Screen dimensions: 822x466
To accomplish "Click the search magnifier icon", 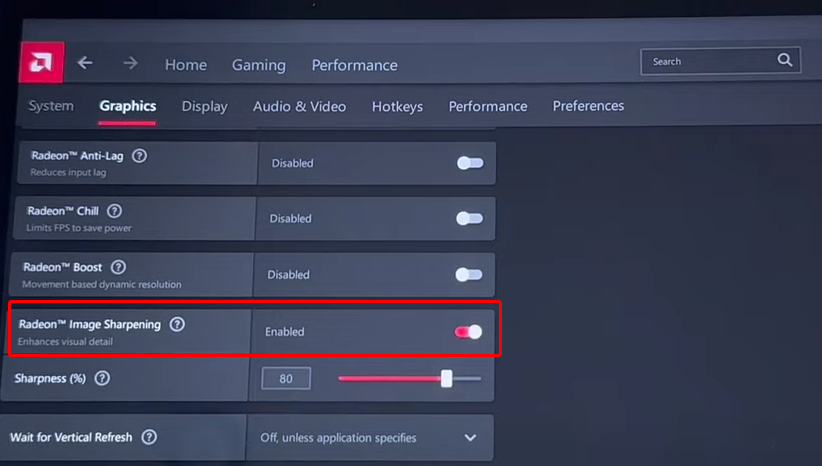I will coord(784,60).
